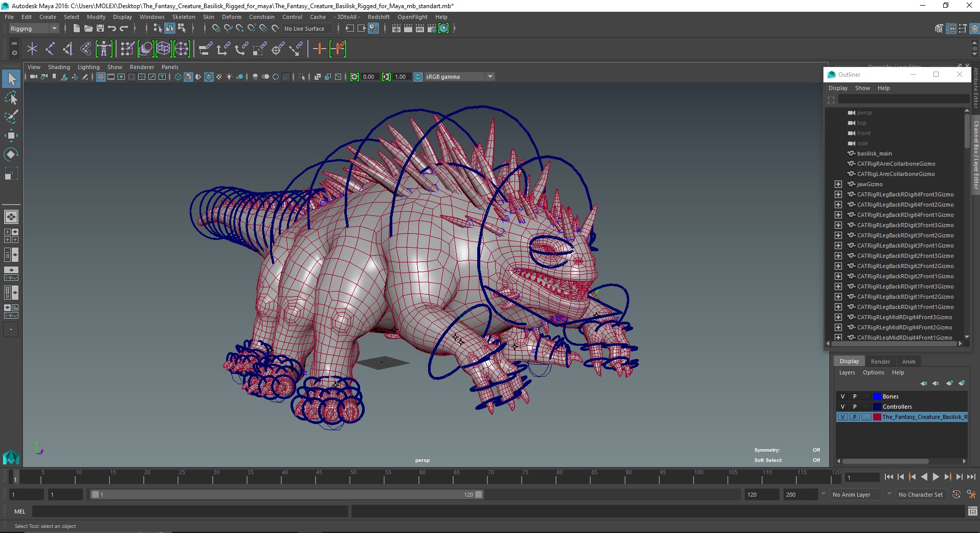Click the create new empty layer icon
The width and height of the screenshot is (980, 533).
click(x=950, y=383)
